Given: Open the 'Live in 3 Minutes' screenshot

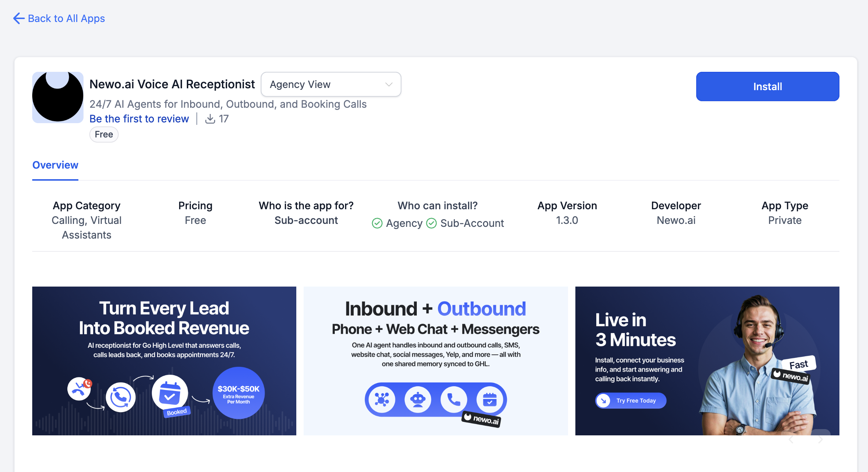Looking at the screenshot, I should click(x=707, y=361).
